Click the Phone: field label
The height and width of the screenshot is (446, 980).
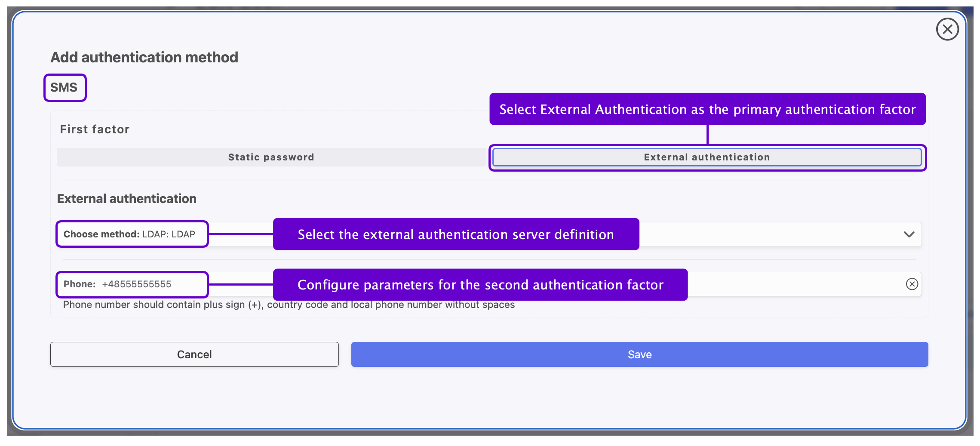pyautogui.click(x=80, y=284)
